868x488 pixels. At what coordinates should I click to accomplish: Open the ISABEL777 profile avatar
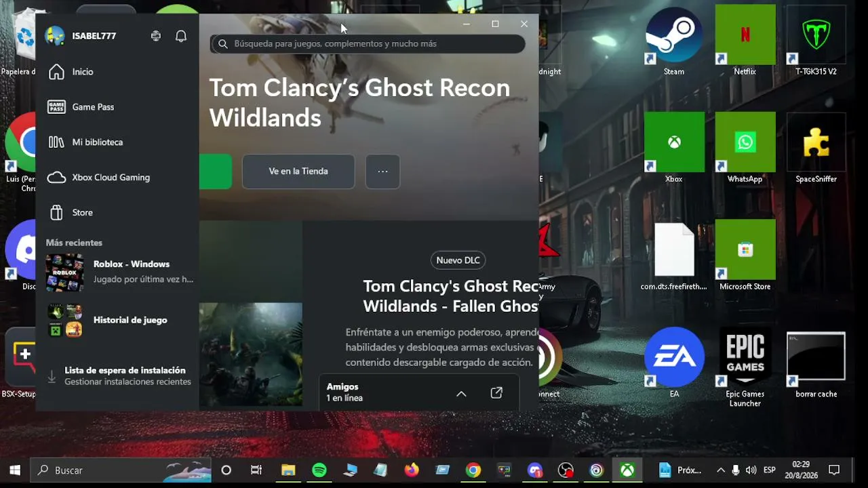click(54, 36)
